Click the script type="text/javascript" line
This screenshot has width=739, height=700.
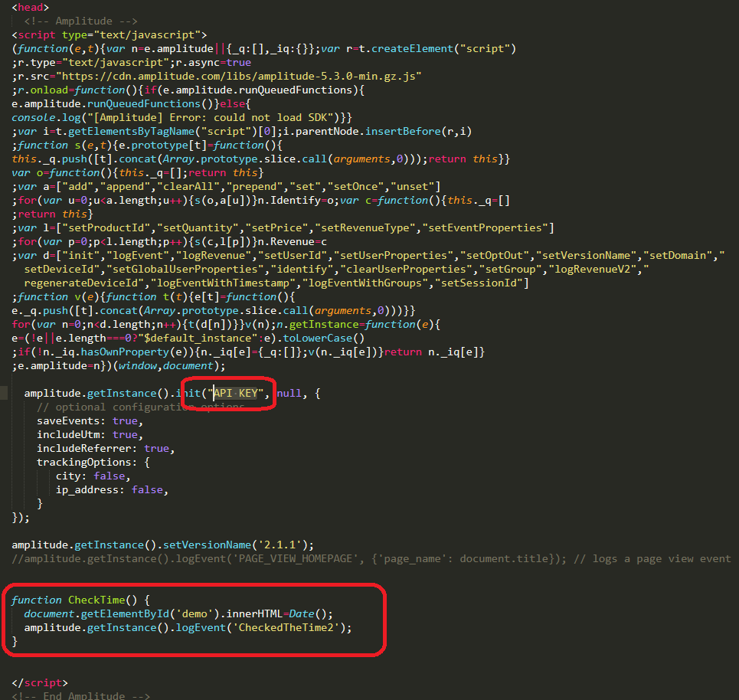[110, 35]
